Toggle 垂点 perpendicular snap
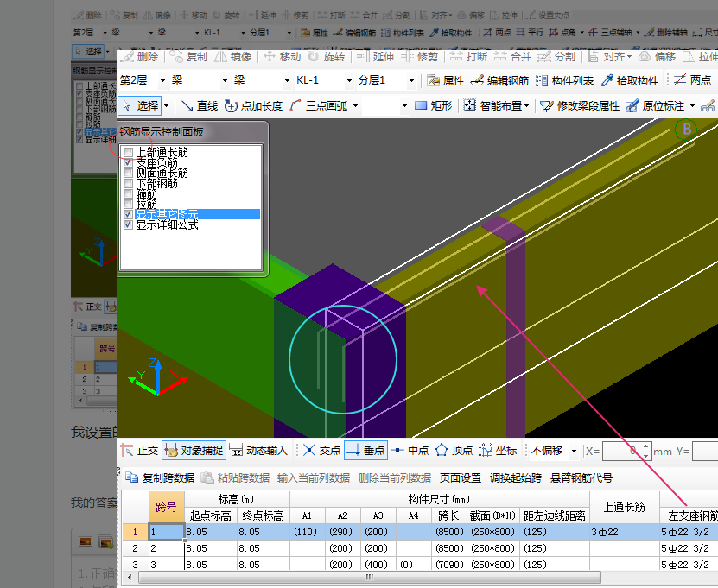The height and width of the screenshot is (588, 718). (365, 451)
